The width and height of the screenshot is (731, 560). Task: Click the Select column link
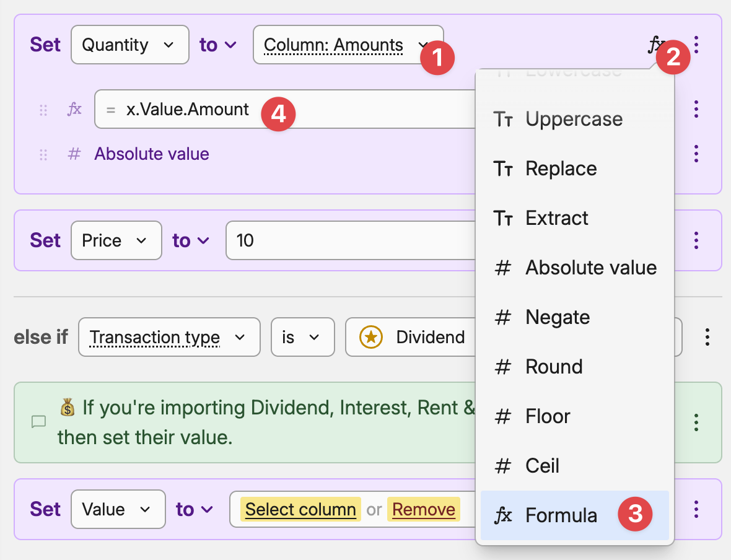[x=300, y=509]
